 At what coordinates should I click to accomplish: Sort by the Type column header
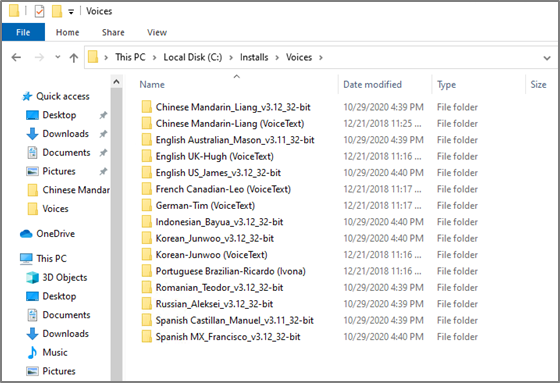[x=446, y=85]
